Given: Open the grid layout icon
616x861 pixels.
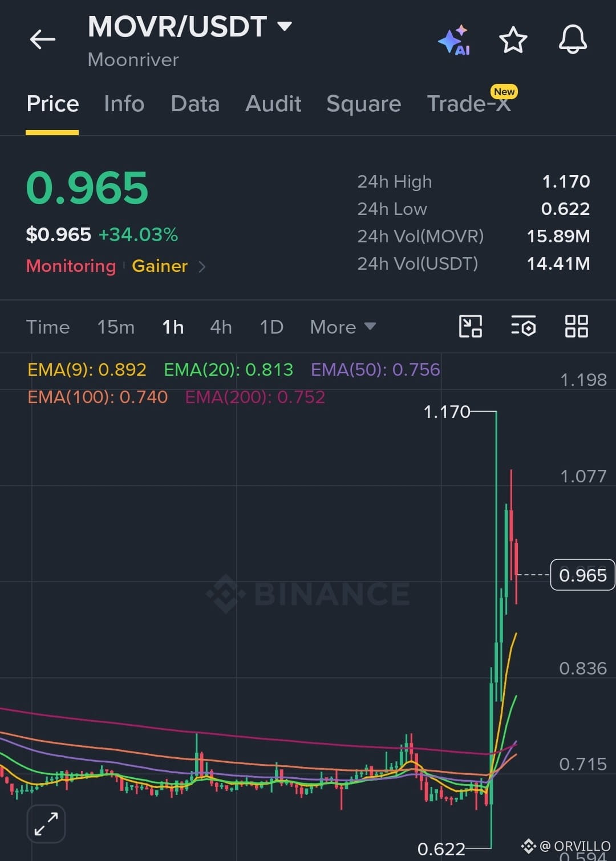Looking at the screenshot, I should coord(576,327).
